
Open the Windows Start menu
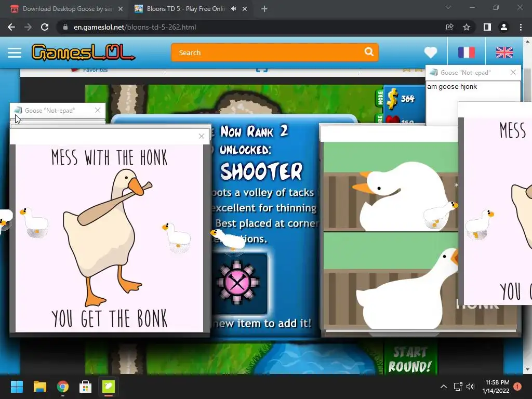[x=17, y=387]
